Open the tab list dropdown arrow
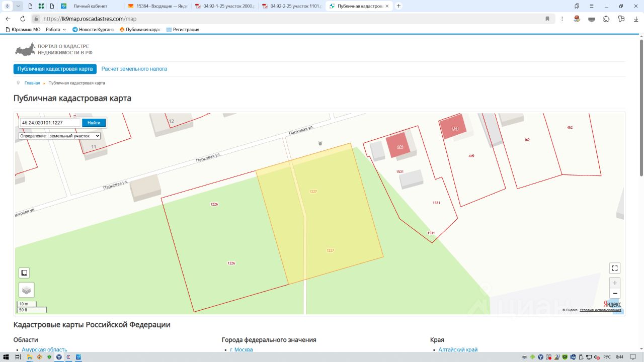The width and height of the screenshot is (644, 362). [19, 6]
